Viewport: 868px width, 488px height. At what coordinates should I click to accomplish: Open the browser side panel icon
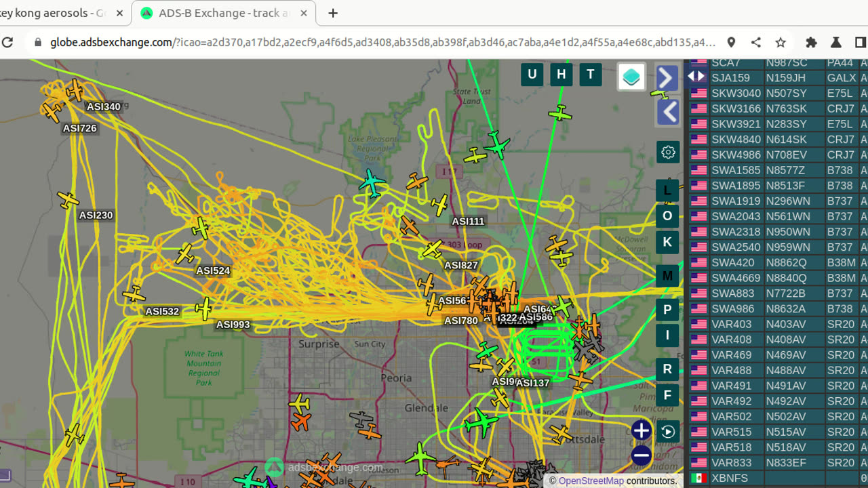click(x=860, y=42)
